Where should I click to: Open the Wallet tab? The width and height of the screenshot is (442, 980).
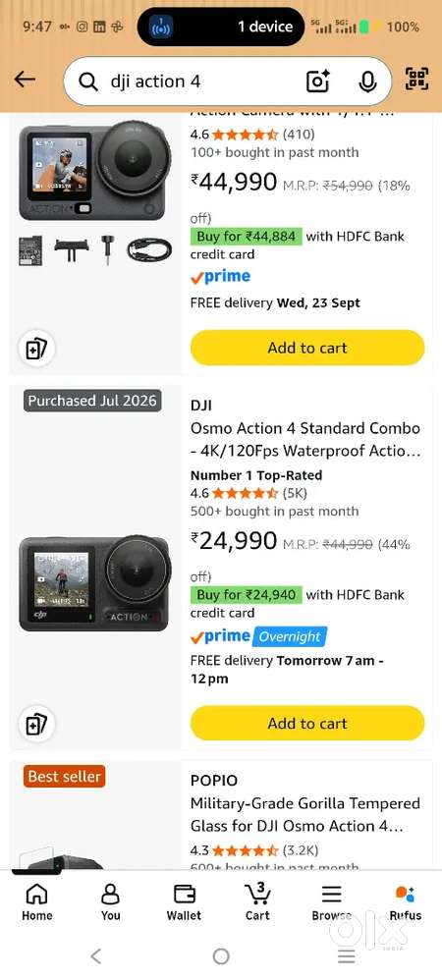184,901
